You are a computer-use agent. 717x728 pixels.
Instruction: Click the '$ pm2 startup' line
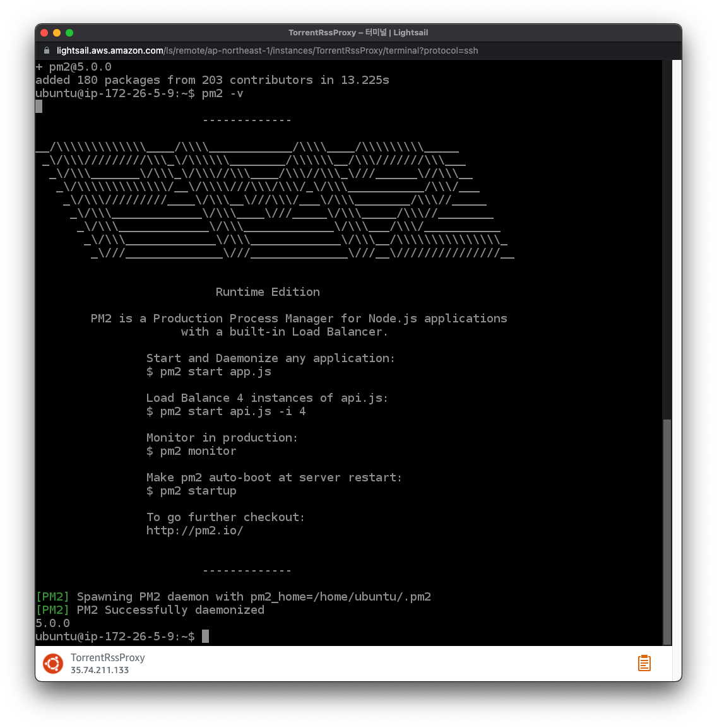[x=191, y=491]
